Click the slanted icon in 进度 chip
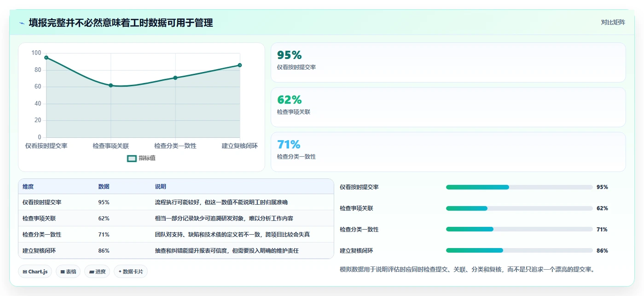 [x=92, y=272]
